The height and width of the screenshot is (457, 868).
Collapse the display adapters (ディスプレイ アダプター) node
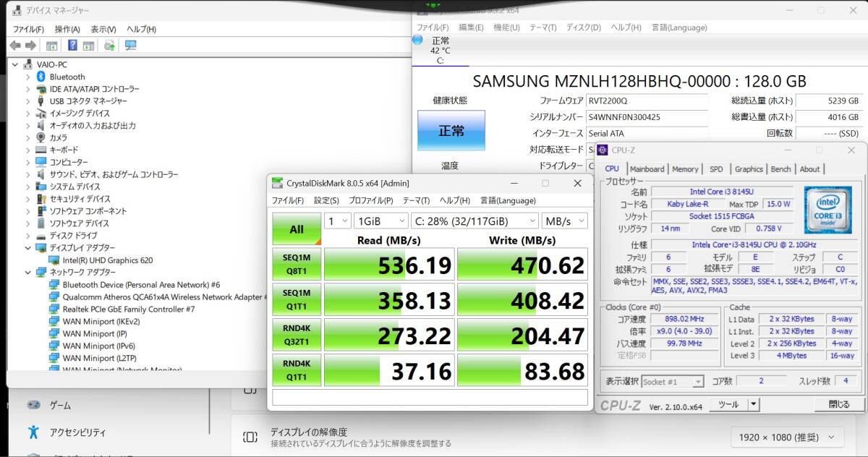click(28, 248)
